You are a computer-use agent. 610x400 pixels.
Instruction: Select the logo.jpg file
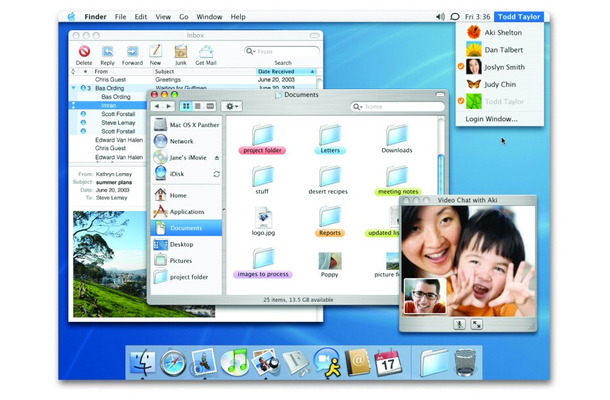coord(263,221)
